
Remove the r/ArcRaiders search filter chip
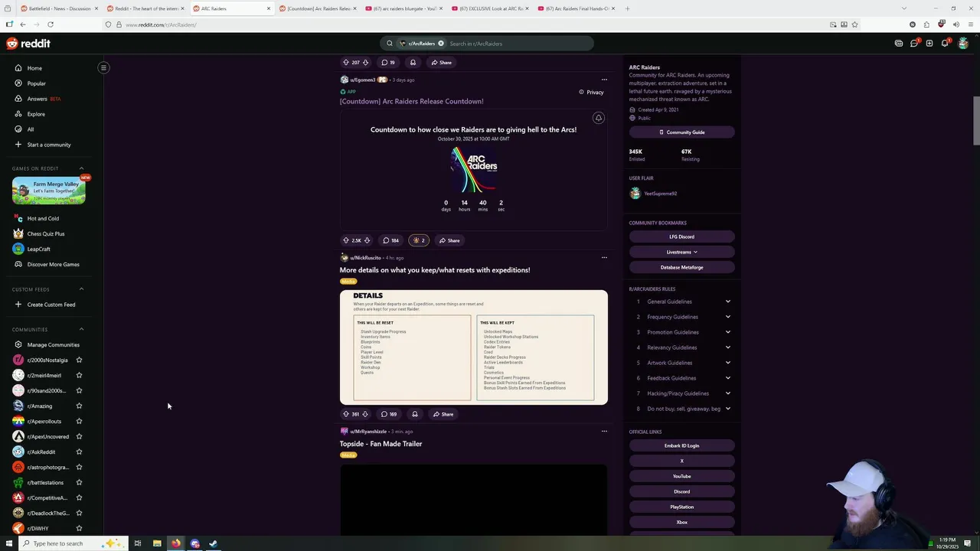[441, 44]
